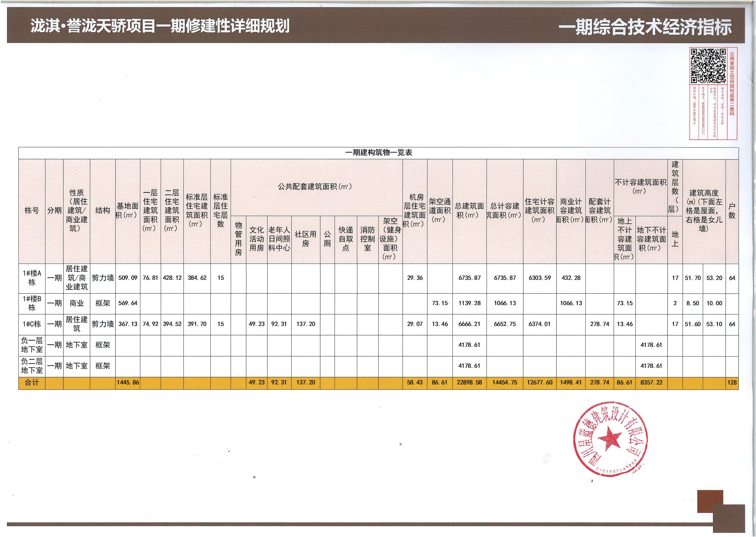This screenshot has height=537, width=756.
Task: Click the red star in seal center
Action: tap(610, 439)
